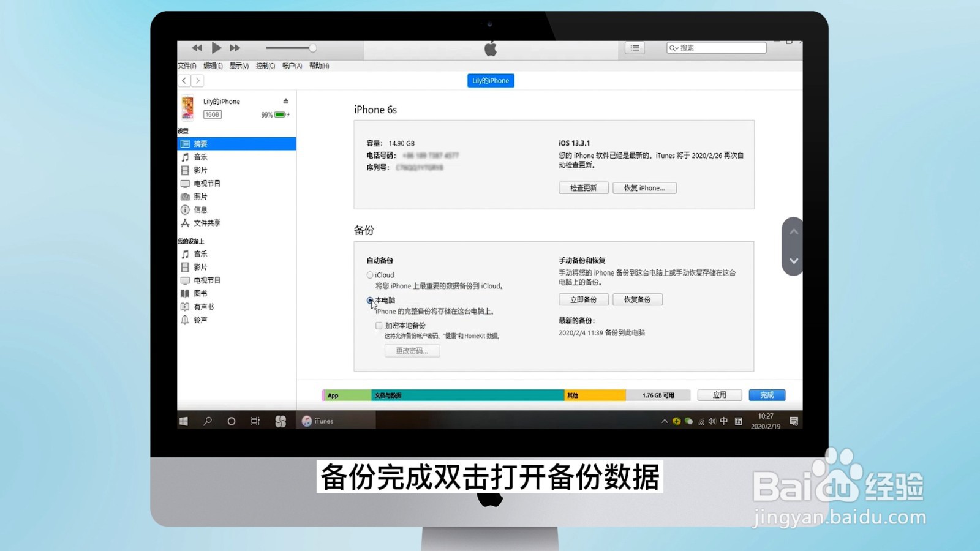Eject Lily的iPhone with the eject icon

(x=285, y=101)
